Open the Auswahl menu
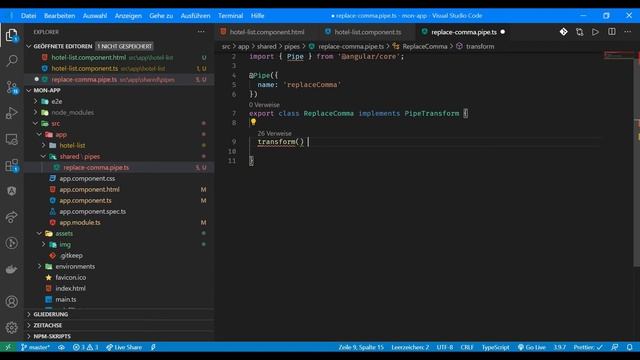Viewport: 640px width, 360px height. click(x=95, y=16)
